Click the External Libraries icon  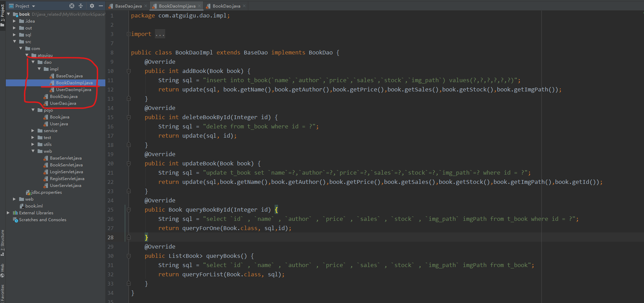[15, 213]
